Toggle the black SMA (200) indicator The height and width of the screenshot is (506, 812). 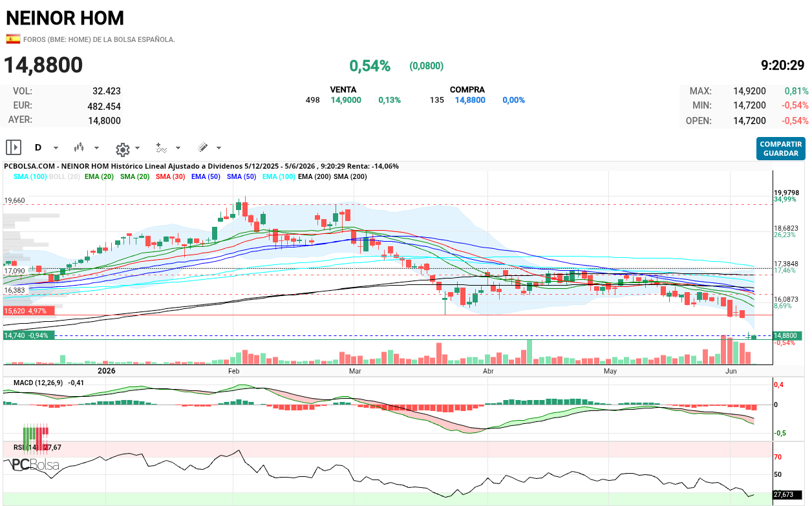[350, 176]
